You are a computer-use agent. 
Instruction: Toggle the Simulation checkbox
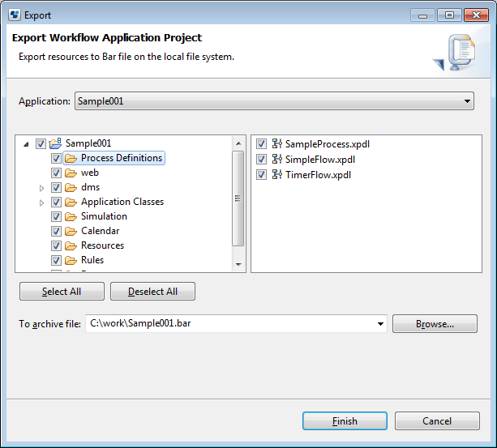tap(56, 216)
